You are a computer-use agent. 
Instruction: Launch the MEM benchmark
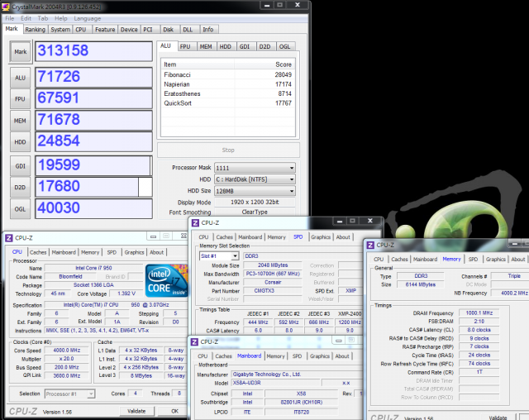point(20,121)
